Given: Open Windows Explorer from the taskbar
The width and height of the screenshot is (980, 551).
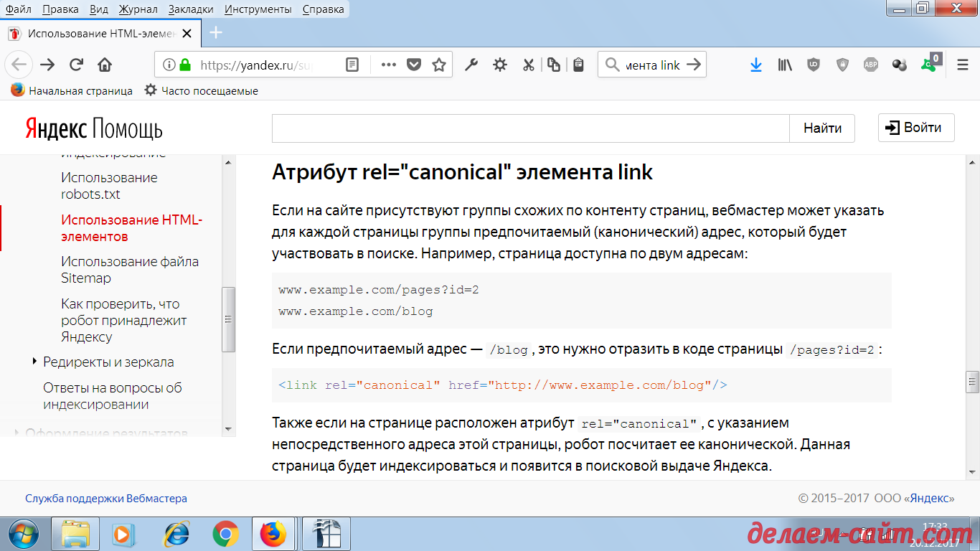Looking at the screenshot, I should pos(75,534).
